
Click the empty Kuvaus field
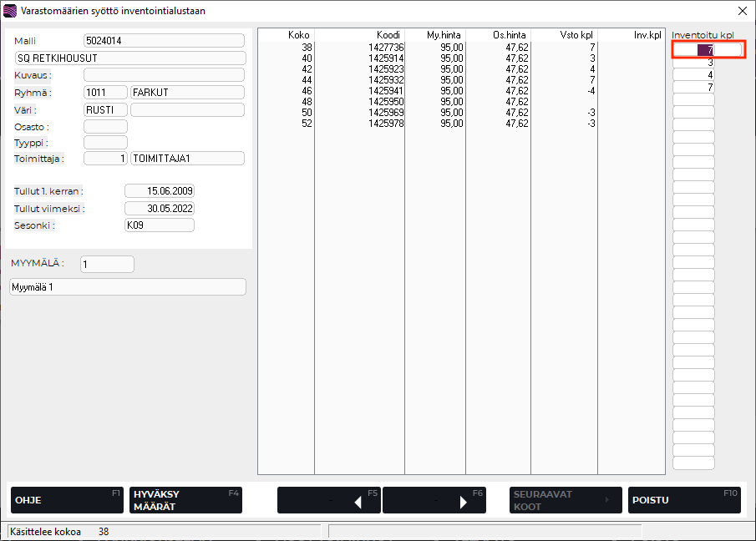point(164,75)
